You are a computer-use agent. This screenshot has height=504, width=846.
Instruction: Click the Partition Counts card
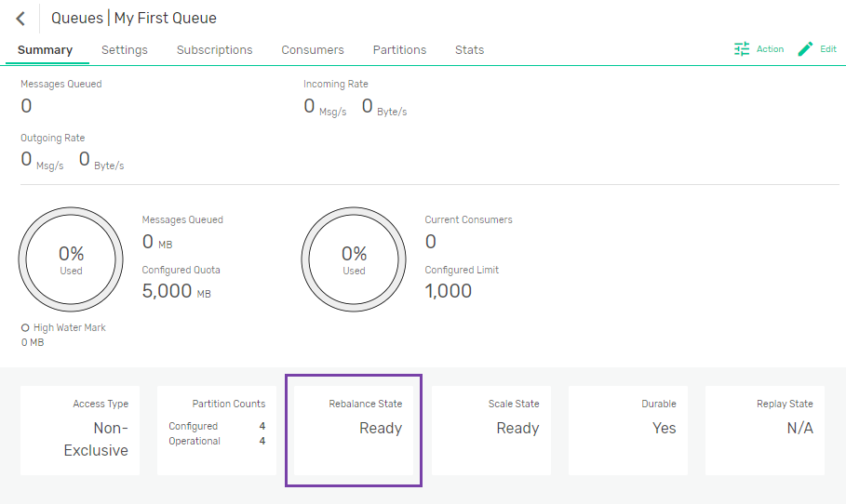coord(217,431)
